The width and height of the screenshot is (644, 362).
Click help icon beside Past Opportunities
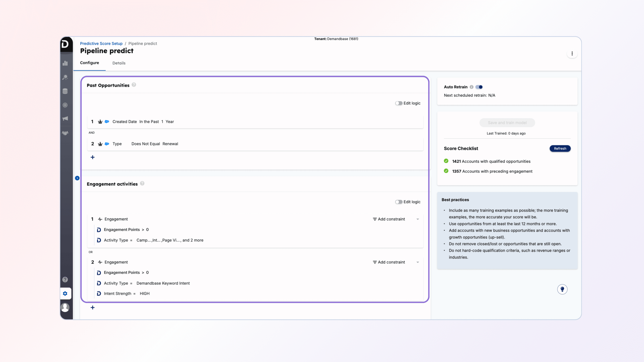point(134,85)
